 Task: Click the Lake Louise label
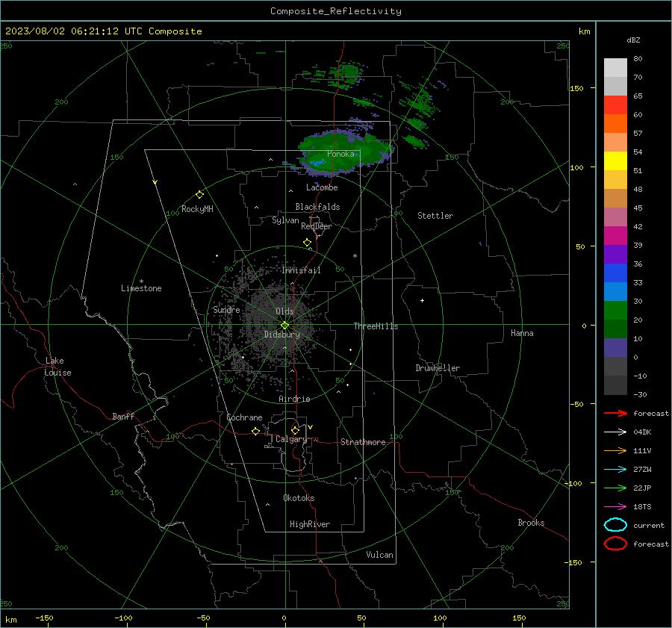(57, 367)
